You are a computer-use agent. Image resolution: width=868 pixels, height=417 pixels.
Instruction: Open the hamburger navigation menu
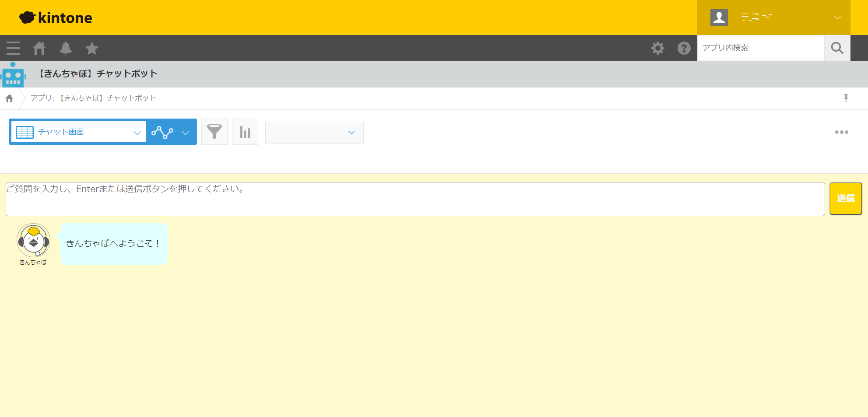pyautogui.click(x=13, y=48)
